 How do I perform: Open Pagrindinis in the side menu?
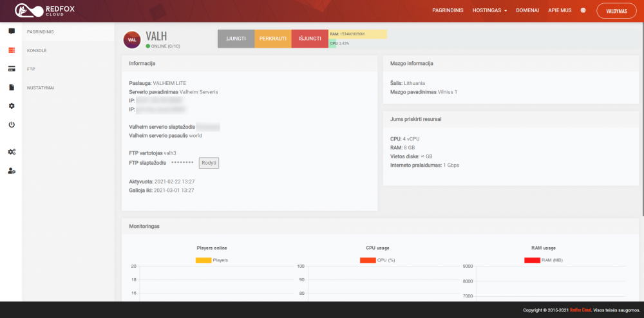tap(41, 32)
